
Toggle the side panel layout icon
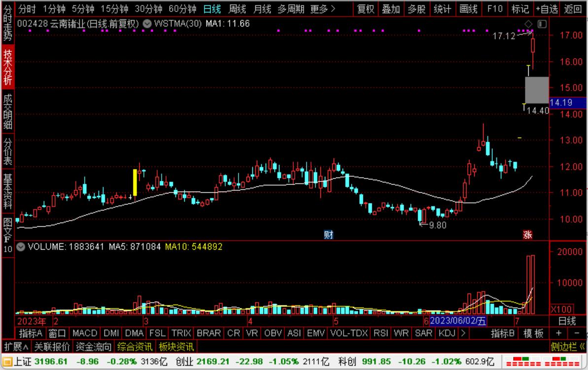click(542, 24)
